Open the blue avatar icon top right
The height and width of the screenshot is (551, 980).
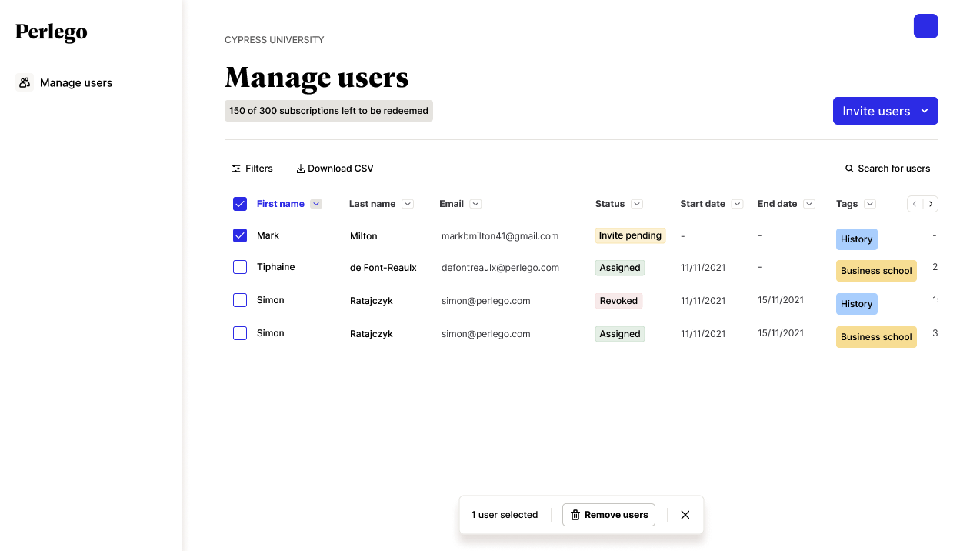tap(925, 25)
